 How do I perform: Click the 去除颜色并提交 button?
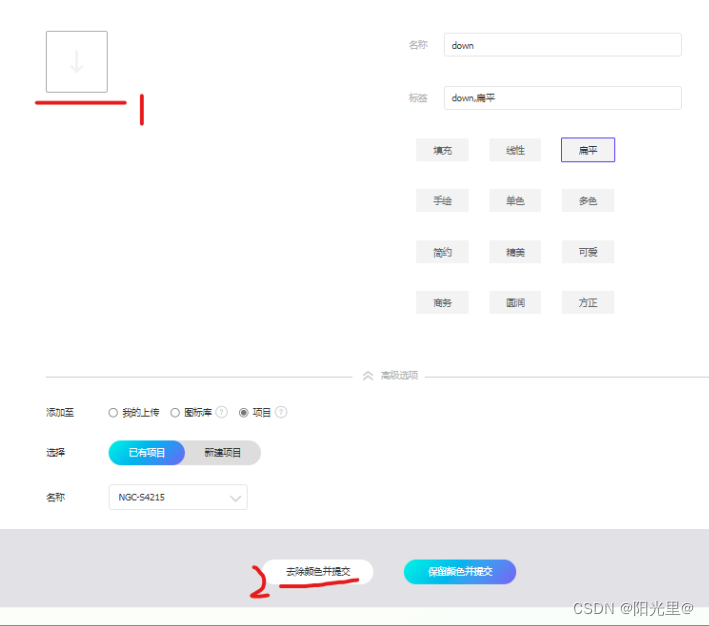click(318, 572)
